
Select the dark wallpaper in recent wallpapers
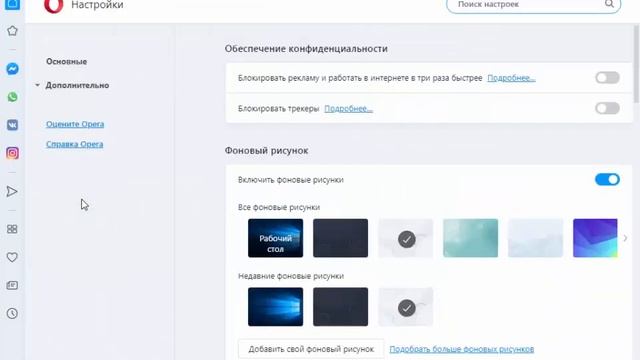(x=340, y=307)
